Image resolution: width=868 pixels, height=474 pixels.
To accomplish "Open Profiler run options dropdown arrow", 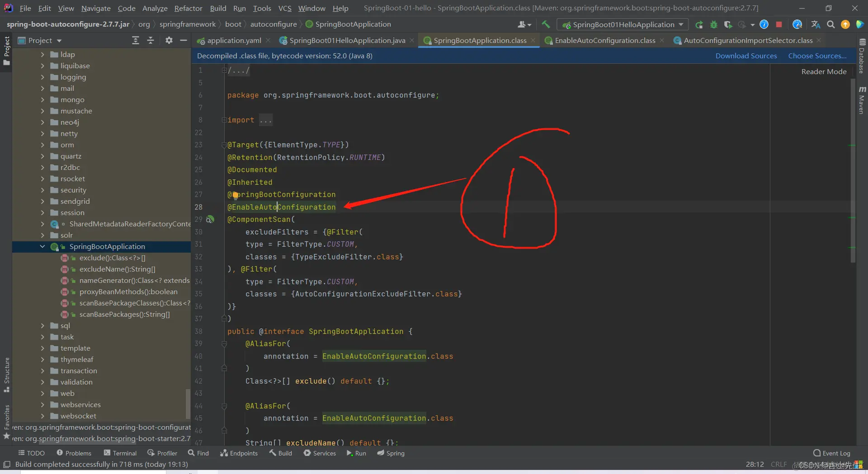I will pyautogui.click(x=752, y=24).
